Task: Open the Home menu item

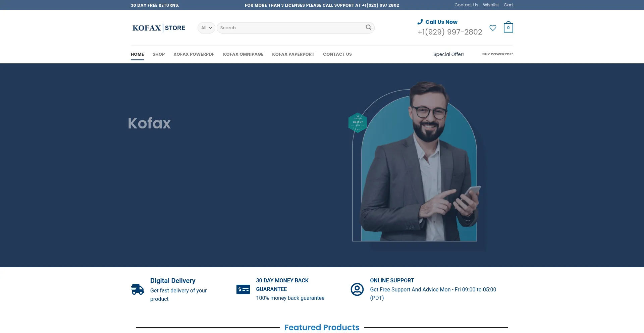Action: point(137,54)
